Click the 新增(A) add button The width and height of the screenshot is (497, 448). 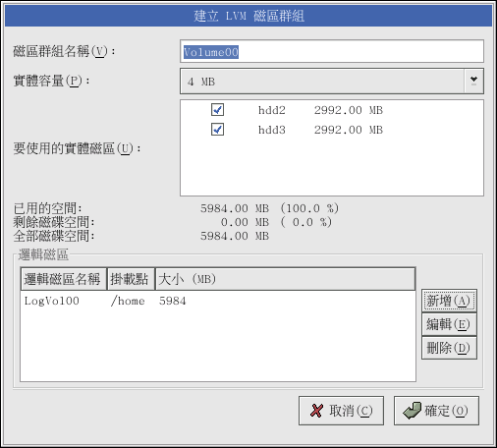pyautogui.click(x=449, y=301)
